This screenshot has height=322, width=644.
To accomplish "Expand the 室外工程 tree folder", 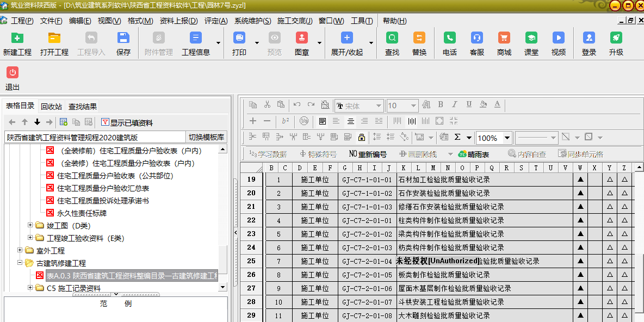I will pyautogui.click(x=21, y=251).
